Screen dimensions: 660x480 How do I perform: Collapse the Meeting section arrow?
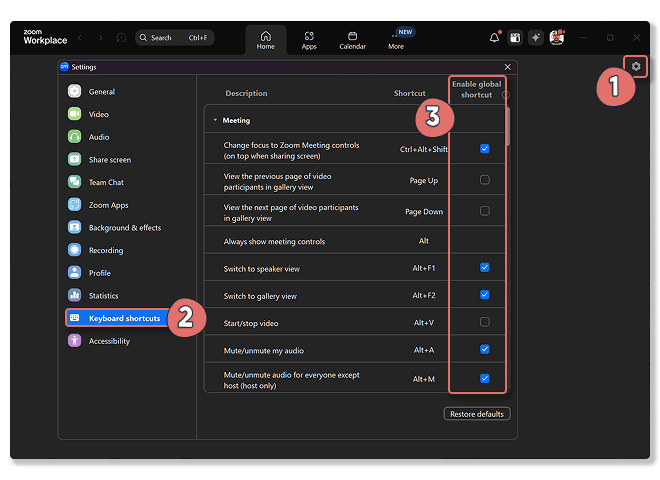point(215,120)
